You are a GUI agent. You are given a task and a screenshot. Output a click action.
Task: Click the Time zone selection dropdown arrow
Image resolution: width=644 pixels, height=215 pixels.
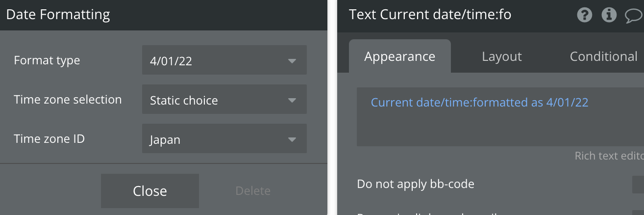(x=292, y=100)
